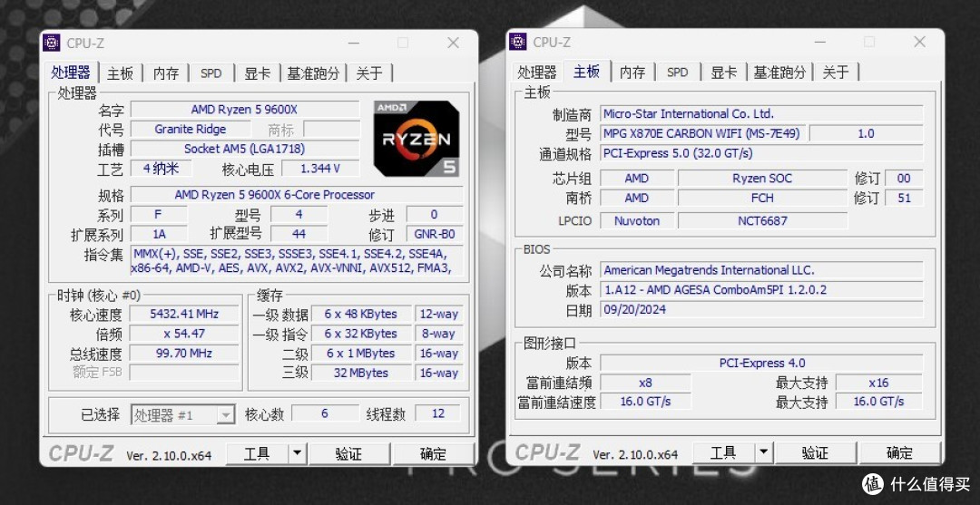The image size is (980, 505).
Task: Click 验证 button in left window
Action: click(348, 453)
